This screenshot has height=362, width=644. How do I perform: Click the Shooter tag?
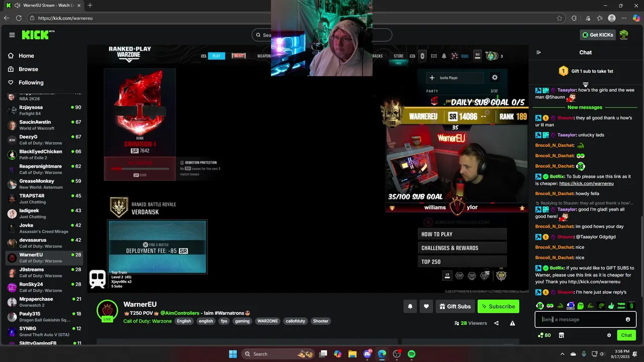(320, 321)
